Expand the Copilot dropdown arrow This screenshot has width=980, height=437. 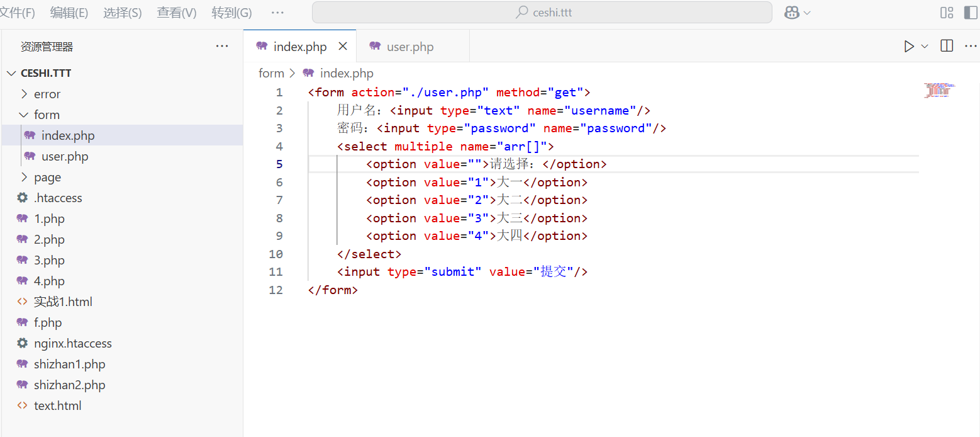(x=807, y=13)
